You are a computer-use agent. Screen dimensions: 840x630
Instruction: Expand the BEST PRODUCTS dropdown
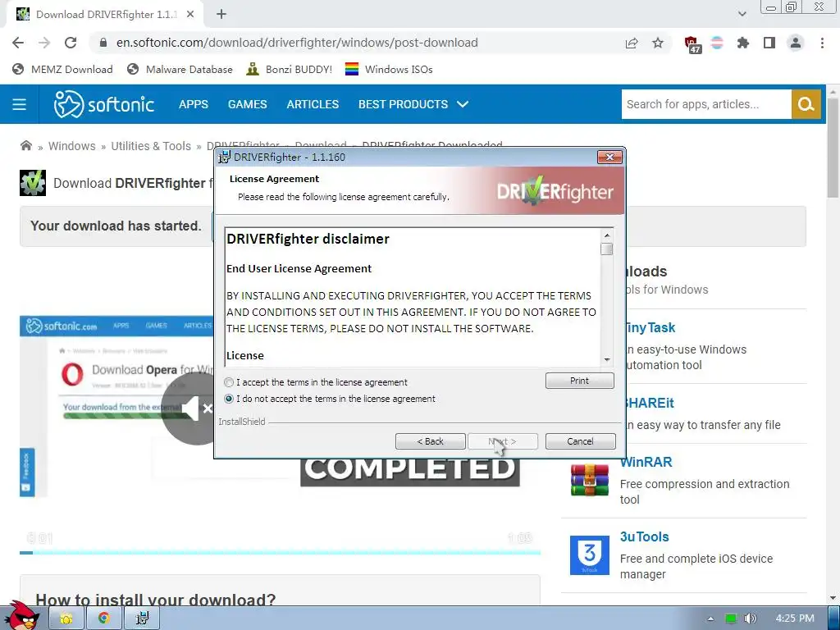[413, 104]
